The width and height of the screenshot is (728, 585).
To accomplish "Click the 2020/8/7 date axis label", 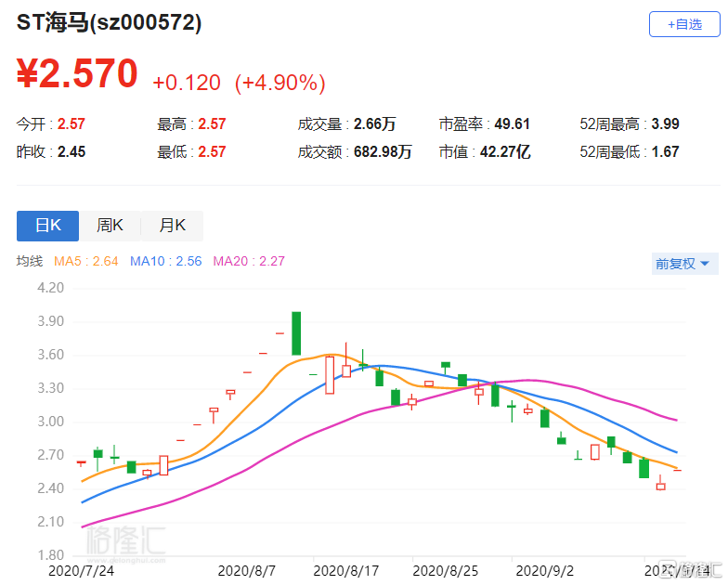I will [247, 570].
